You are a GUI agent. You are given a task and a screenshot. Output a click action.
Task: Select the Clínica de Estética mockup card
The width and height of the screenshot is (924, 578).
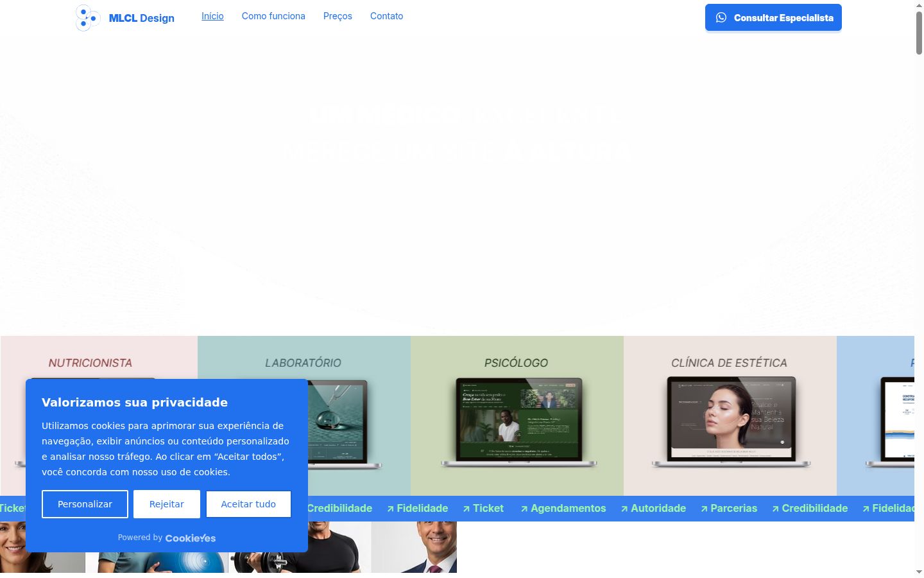tap(730, 416)
